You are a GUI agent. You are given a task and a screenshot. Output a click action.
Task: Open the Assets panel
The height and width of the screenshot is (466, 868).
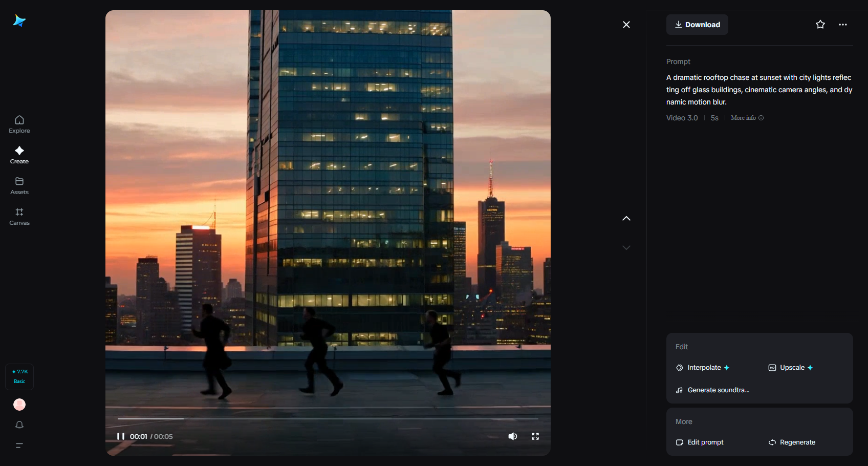[19, 185]
